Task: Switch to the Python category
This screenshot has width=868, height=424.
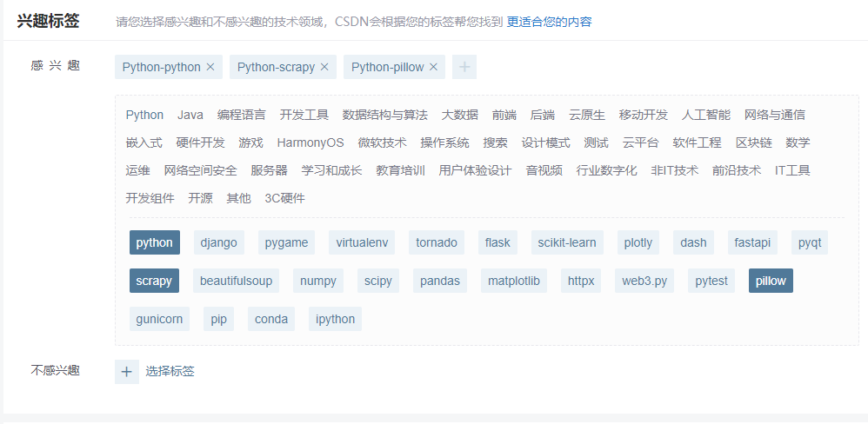Action: pyautogui.click(x=144, y=115)
